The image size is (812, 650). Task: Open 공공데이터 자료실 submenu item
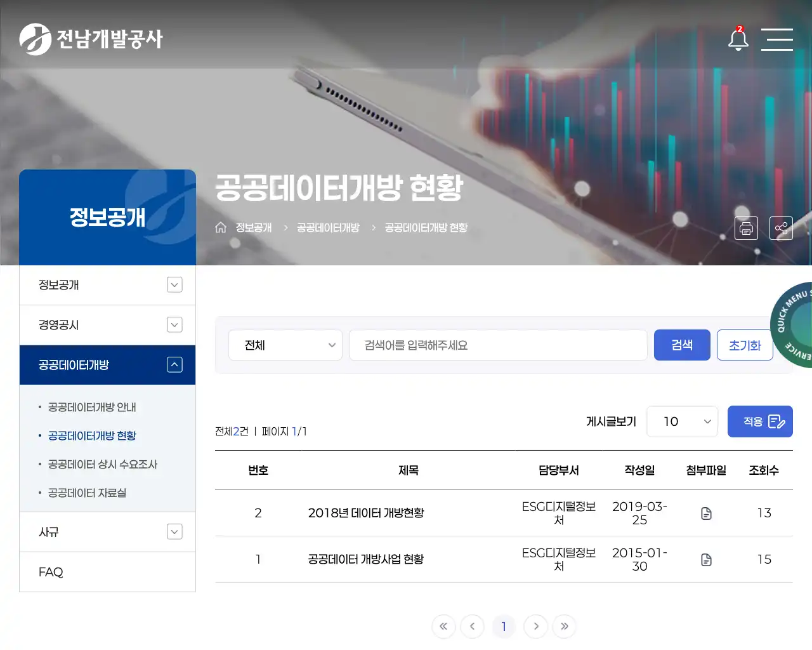[87, 493]
